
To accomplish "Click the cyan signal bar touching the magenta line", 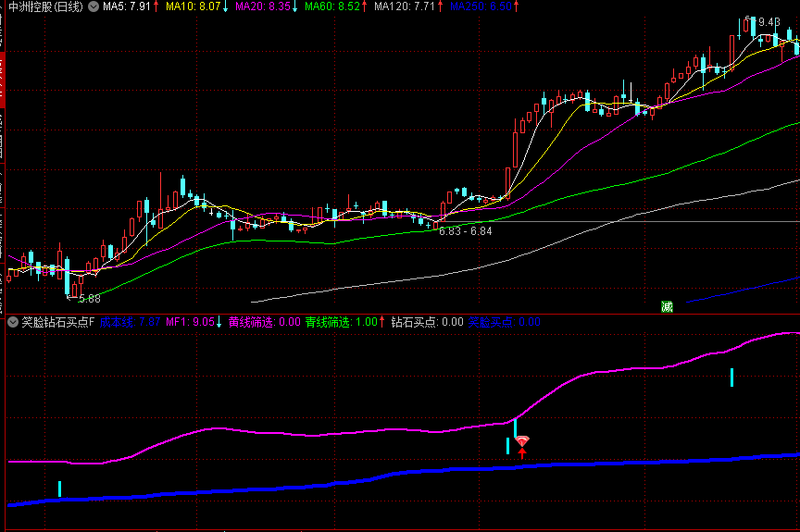I will [516, 428].
